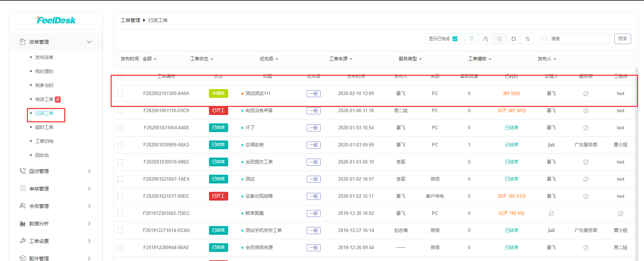This screenshot has height=261, width=644.
Task: Click the 会员管理 user icon
Action: click(x=23, y=206)
